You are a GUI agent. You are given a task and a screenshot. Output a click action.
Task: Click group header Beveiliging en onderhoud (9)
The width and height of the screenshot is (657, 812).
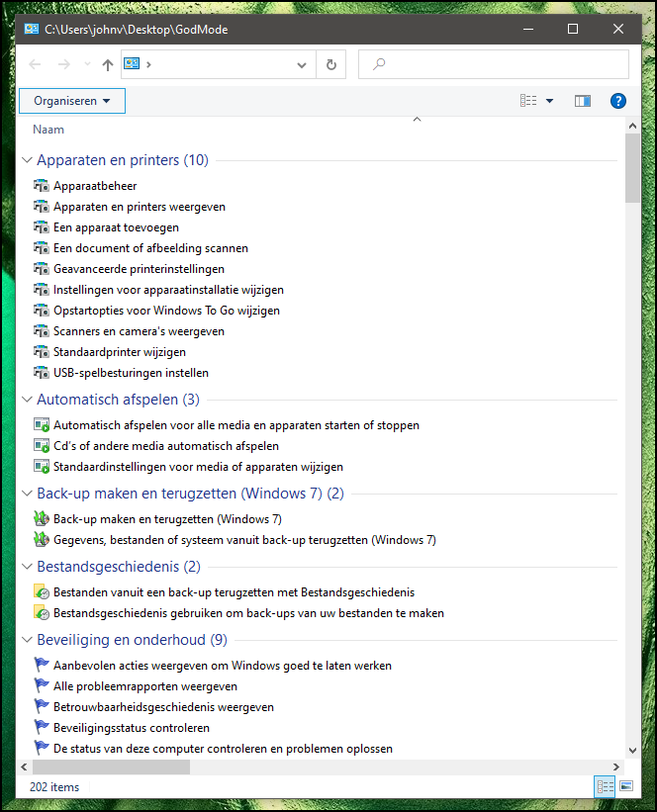point(132,640)
